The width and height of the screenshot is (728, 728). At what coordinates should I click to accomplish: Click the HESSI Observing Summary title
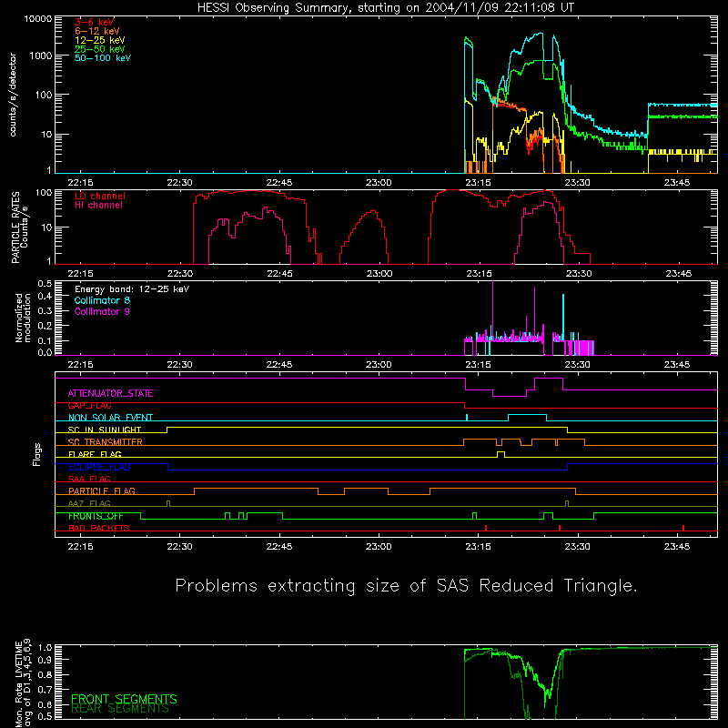click(x=385, y=8)
